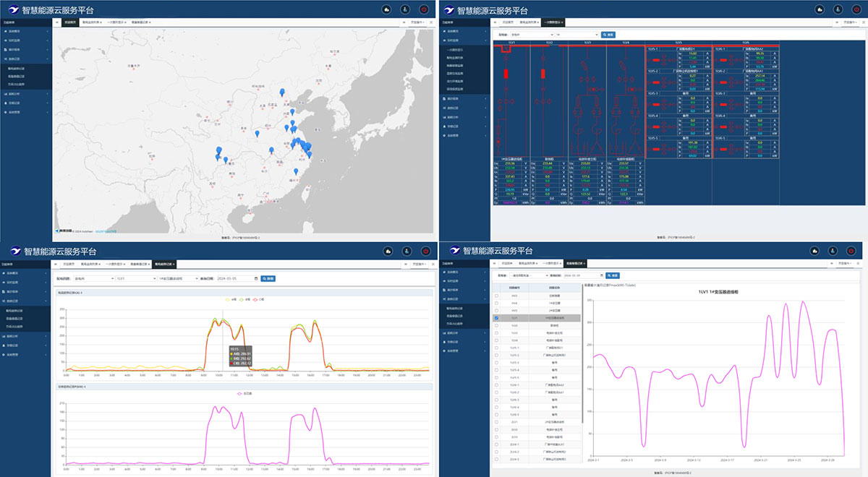The image size is (868, 477).
Task: Click the northernmost blue marker on the map
Action: click(281, 92)
